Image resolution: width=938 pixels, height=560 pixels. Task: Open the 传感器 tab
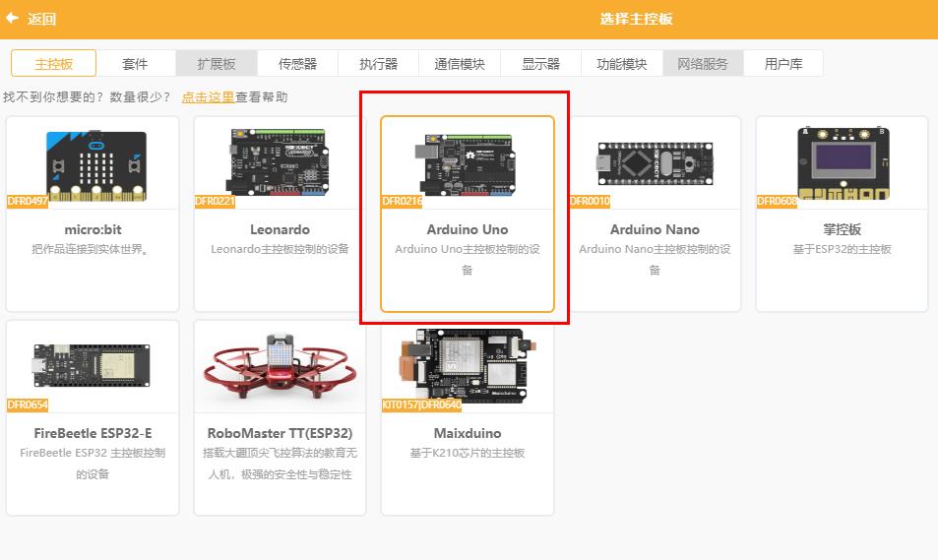(297, 63)
